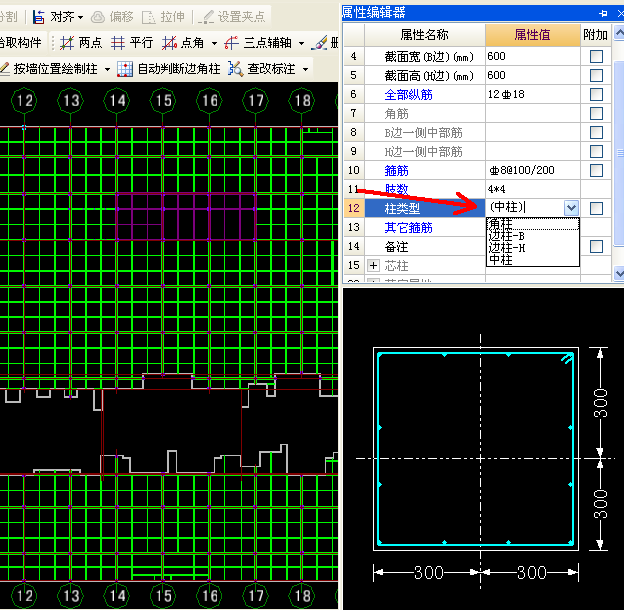Choose 边柱-B from the column type list
The width and height of the screenshot is (624, 610).
pos(532,236)
